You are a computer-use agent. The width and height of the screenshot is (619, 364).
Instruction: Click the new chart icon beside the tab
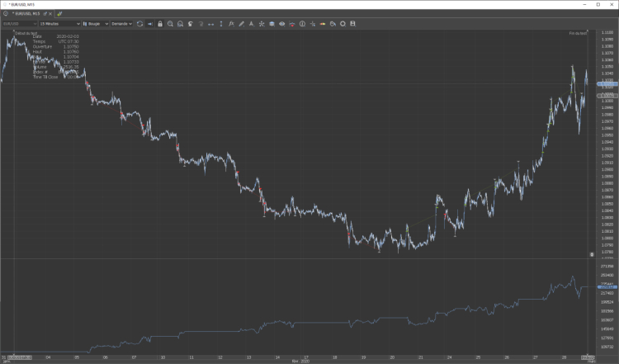tap(59, 13)
